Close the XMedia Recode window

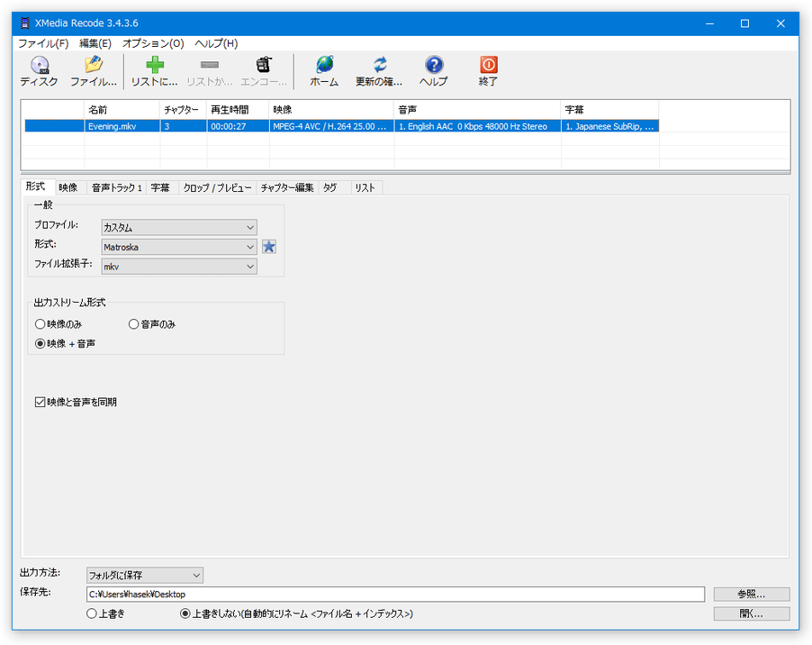780,23
